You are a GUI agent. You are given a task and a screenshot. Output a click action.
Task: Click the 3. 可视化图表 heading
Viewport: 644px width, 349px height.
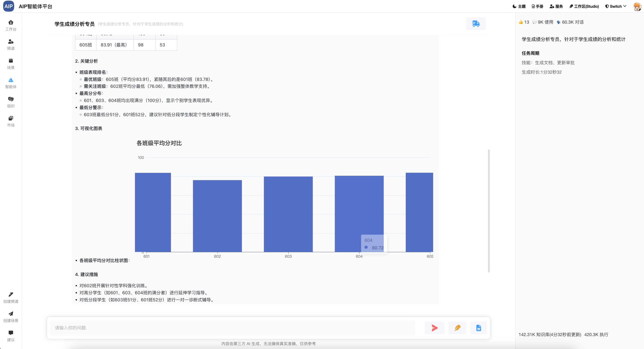[x=89, y=128]
